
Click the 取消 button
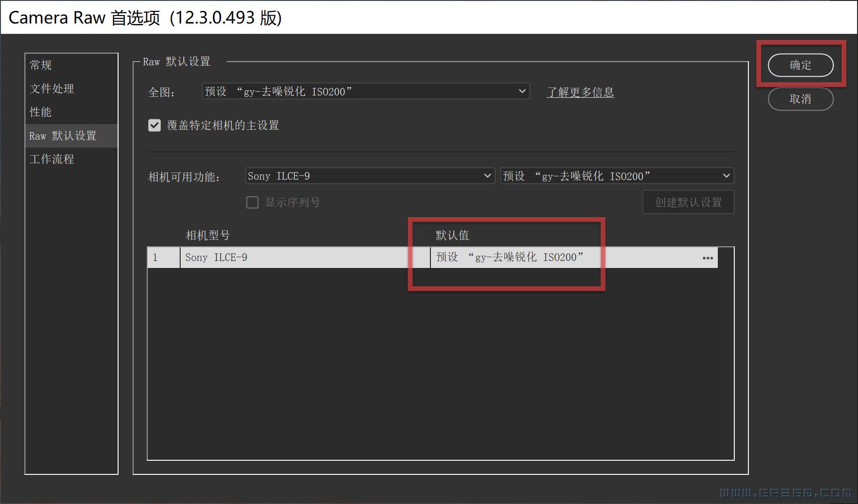tap(800, 99)
